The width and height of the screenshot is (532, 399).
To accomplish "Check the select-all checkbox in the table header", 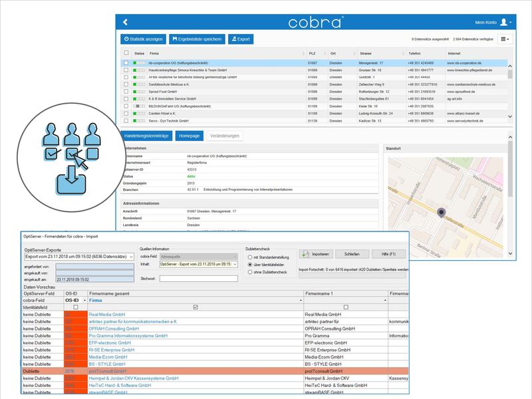I will (126, 51).
